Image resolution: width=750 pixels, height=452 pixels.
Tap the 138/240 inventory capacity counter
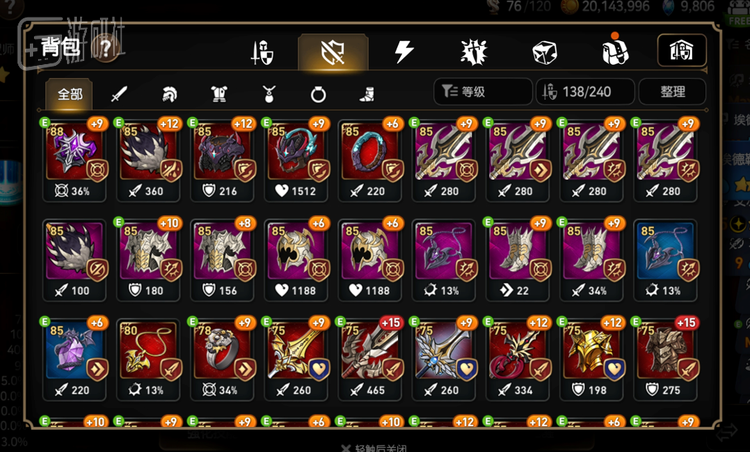click(585, 91)
